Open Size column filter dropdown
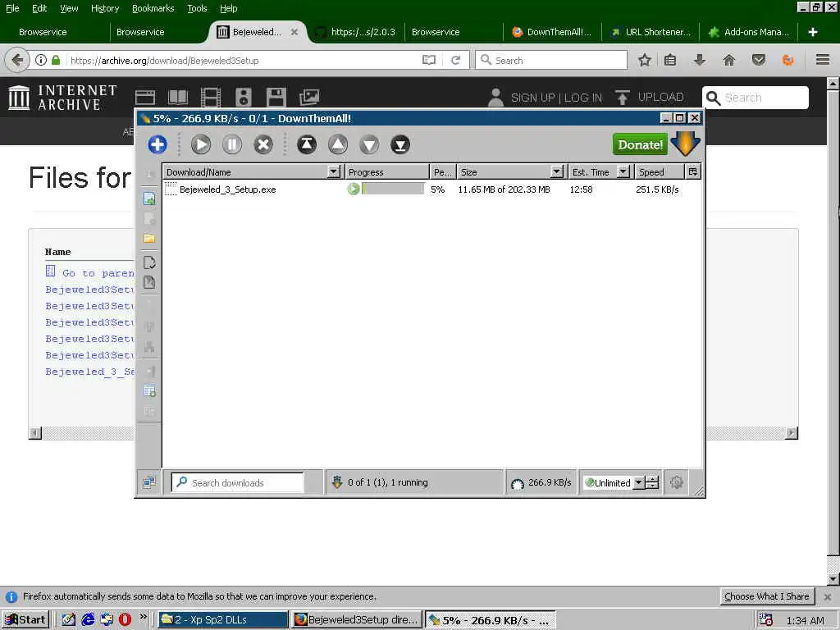 coord(557,172)
